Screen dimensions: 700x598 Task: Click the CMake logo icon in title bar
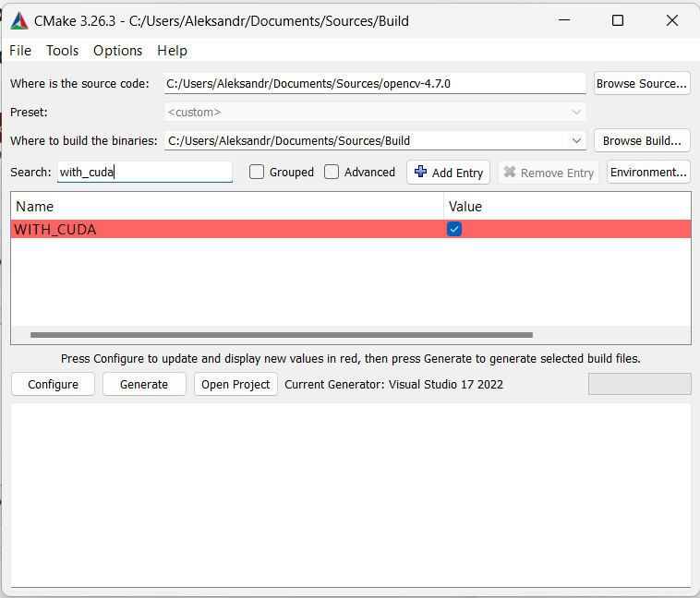19,21
